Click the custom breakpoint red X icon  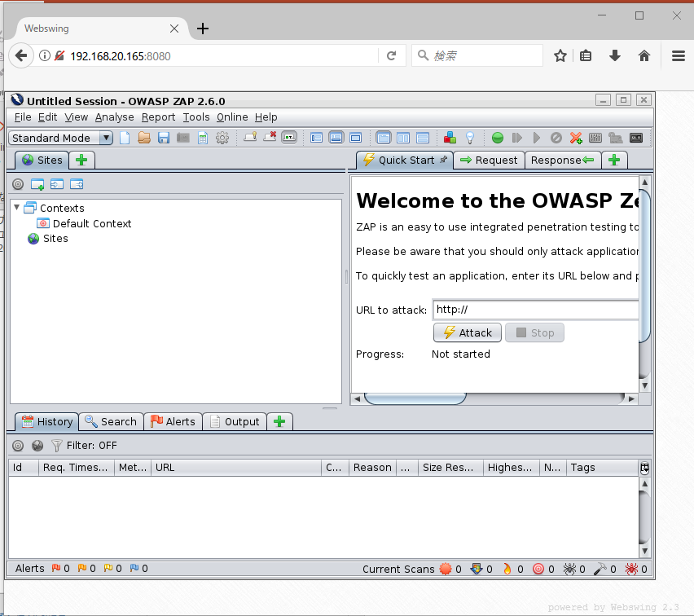tap(576, 139)
